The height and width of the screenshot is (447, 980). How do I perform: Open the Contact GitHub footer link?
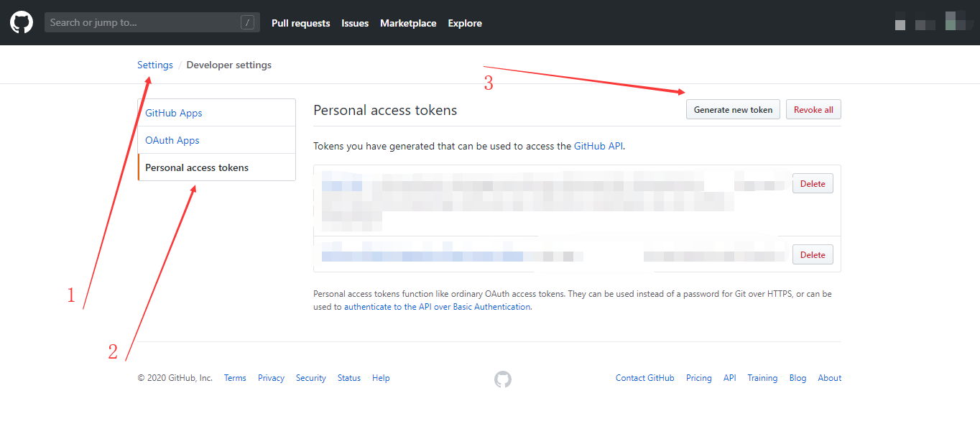coord(645,378)
